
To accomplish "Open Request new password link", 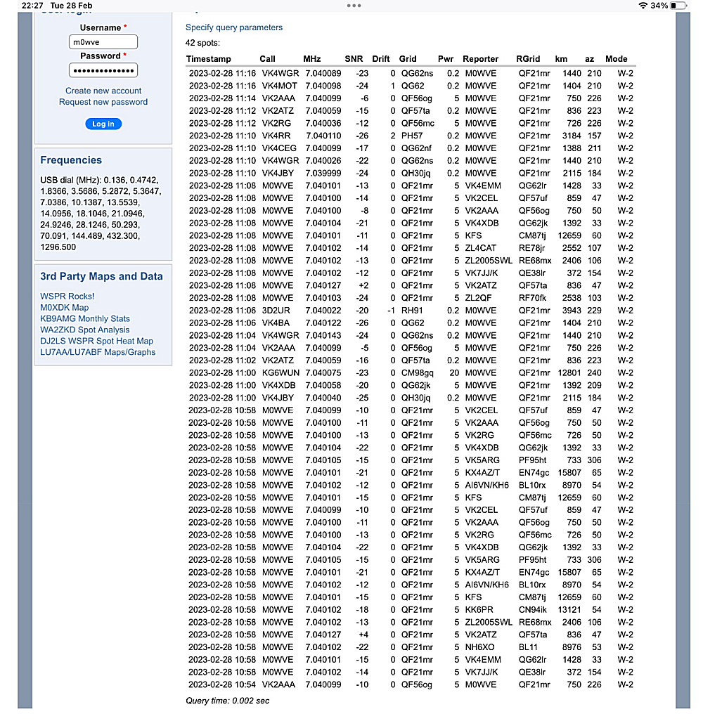I will pos(103,102).
